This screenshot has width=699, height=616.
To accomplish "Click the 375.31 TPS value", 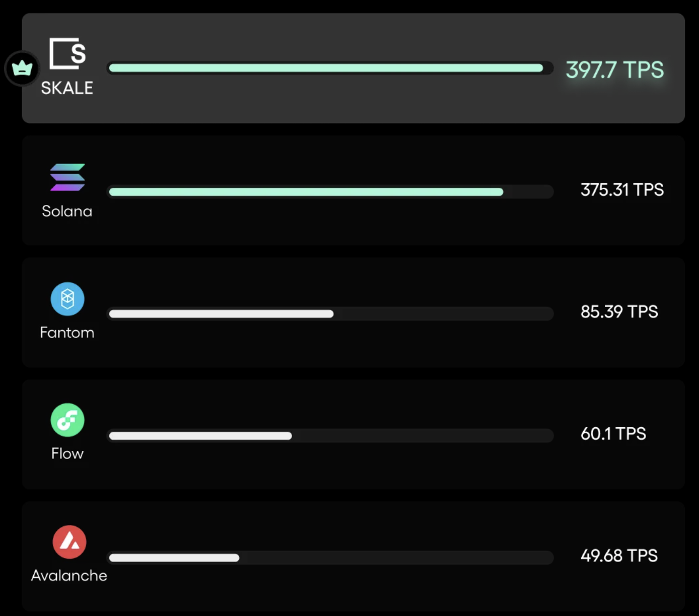I will [622, 190].
